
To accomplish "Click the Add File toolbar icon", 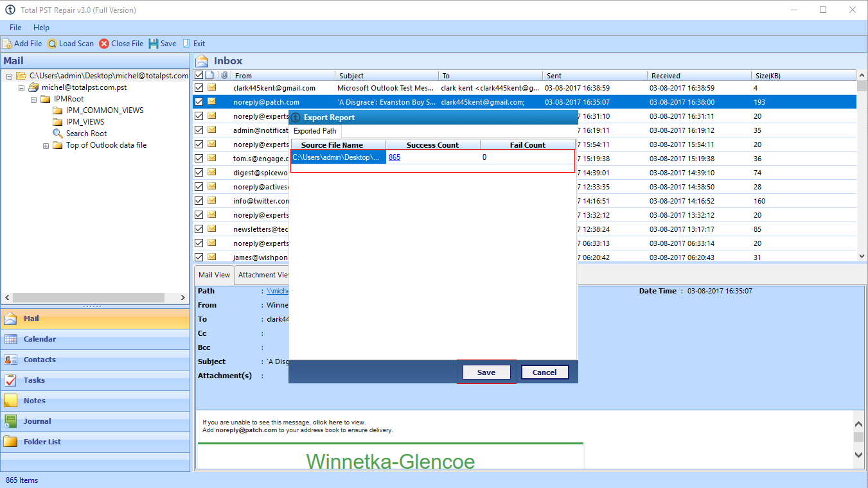I will pos(7,44).
